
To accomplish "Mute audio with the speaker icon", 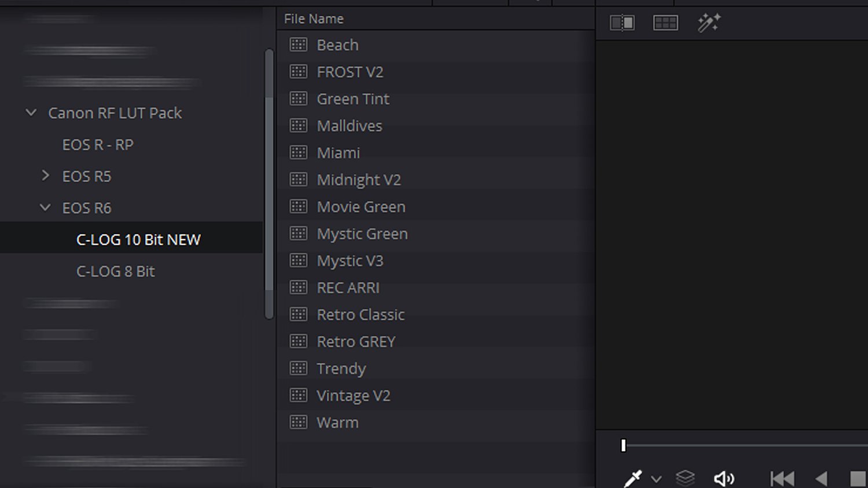I will click(x=724, y=479).
